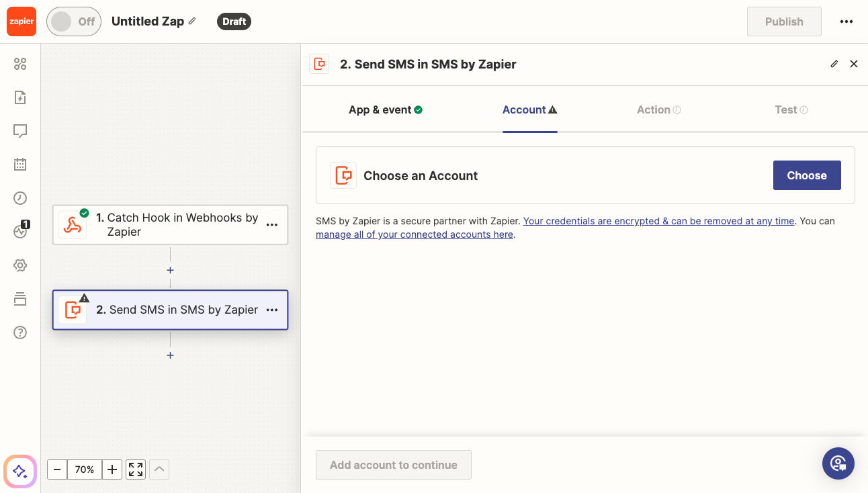Open the help question mark icon
The image size is (868, 493).
[x=20, y=332]
